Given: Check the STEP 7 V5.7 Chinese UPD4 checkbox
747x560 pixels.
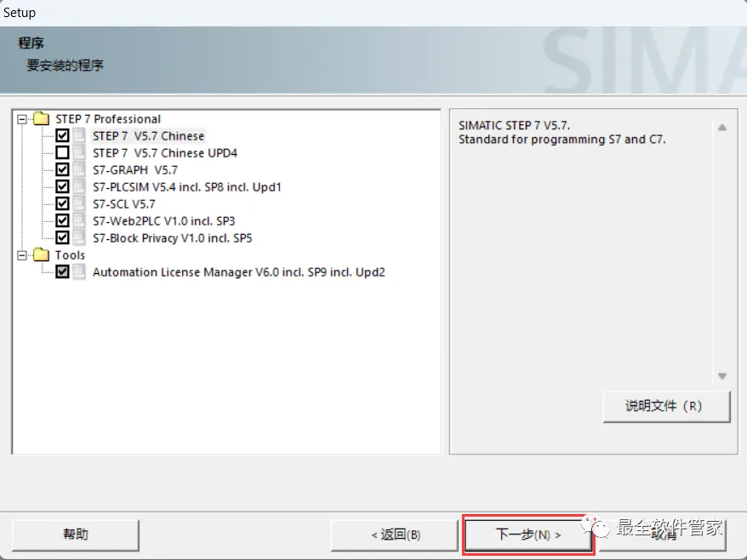Looking at the screenshot, I should [x=62, y=152].
